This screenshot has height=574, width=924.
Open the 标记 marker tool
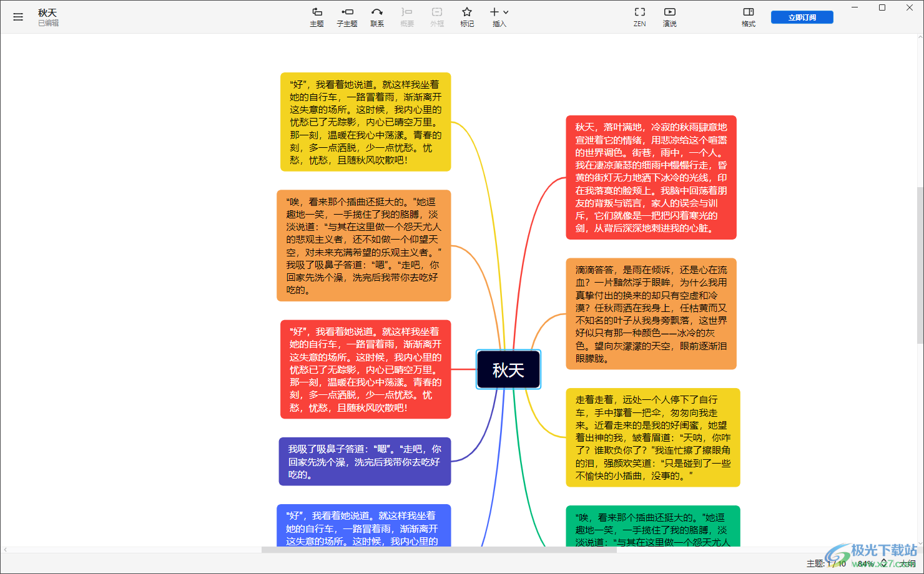[x=467, y=17]
